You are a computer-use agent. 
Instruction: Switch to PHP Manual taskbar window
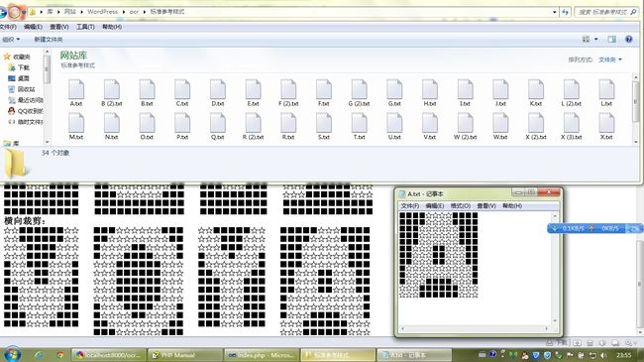click(x=185, y=355)
